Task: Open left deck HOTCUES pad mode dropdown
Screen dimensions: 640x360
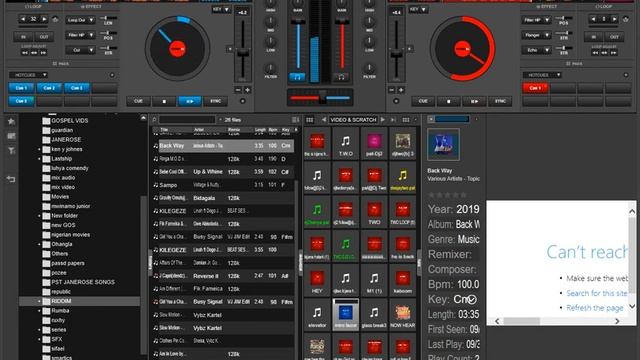Action: coord(29,75)
